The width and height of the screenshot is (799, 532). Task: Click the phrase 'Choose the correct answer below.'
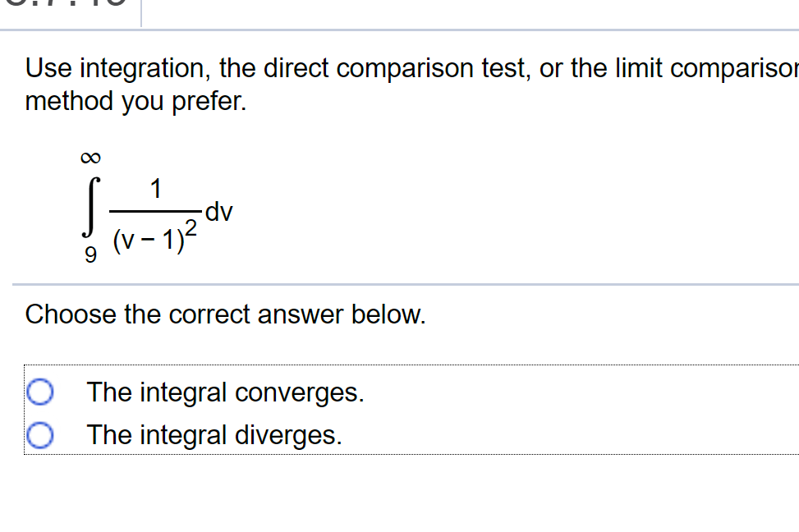click(x=225, y=314)
